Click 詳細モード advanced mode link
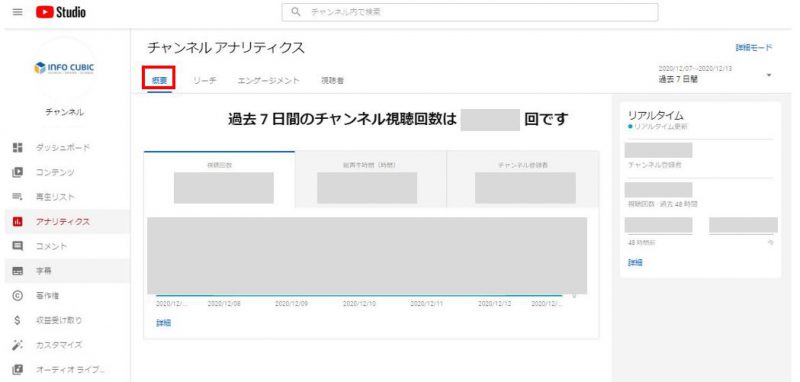800x382 pixels. 754,47
